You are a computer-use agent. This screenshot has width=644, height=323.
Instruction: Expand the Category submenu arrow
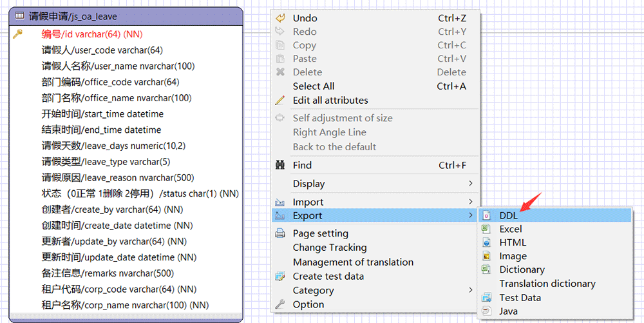point(471,290)
